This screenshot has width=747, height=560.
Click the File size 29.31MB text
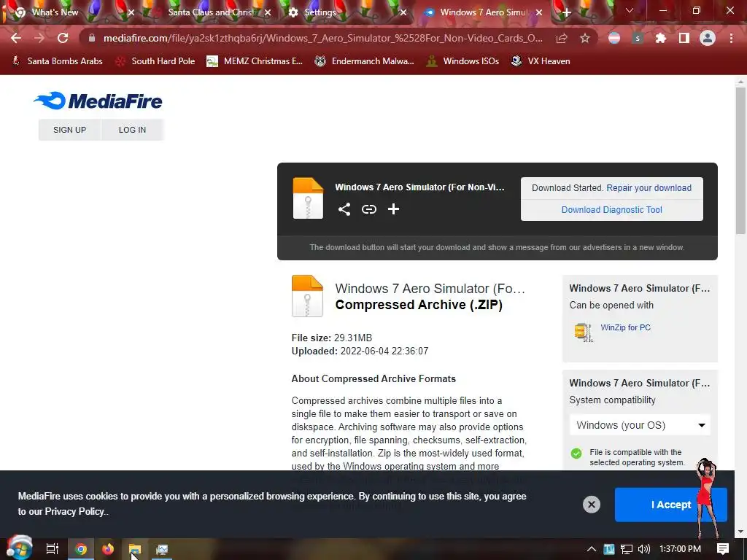(x=332, y=338)
